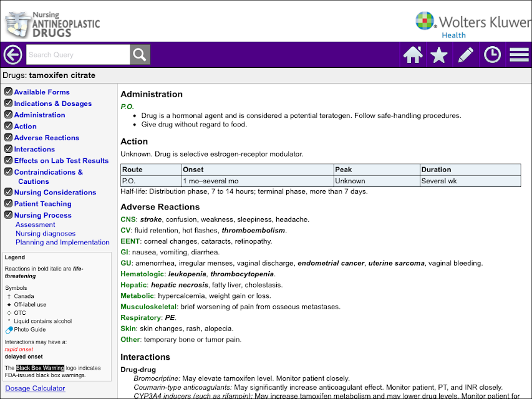Jump to Effects on Lab Test Results
This screenshot has height=399, width=532.
coord(61,160)
